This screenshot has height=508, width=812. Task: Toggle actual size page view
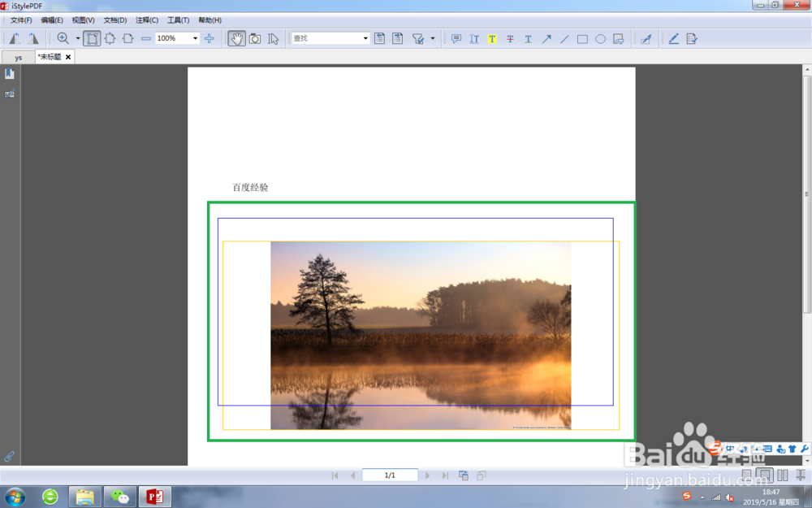click(x=93, y=38)
